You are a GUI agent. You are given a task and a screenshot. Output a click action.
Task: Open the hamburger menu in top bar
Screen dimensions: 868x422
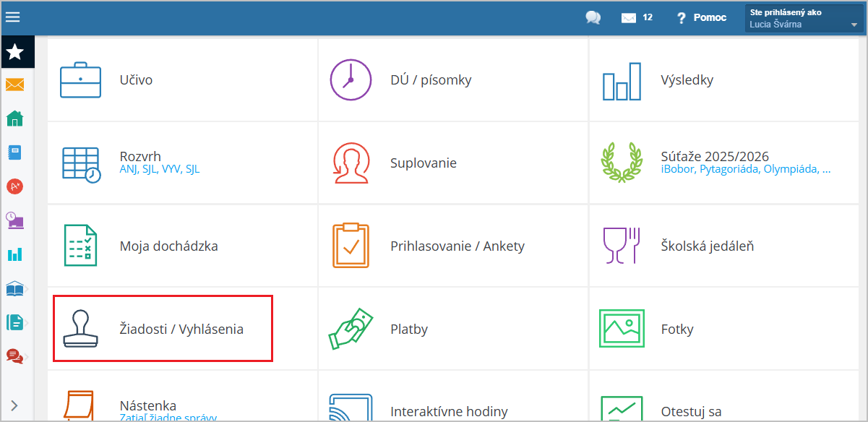click(13, 17)
